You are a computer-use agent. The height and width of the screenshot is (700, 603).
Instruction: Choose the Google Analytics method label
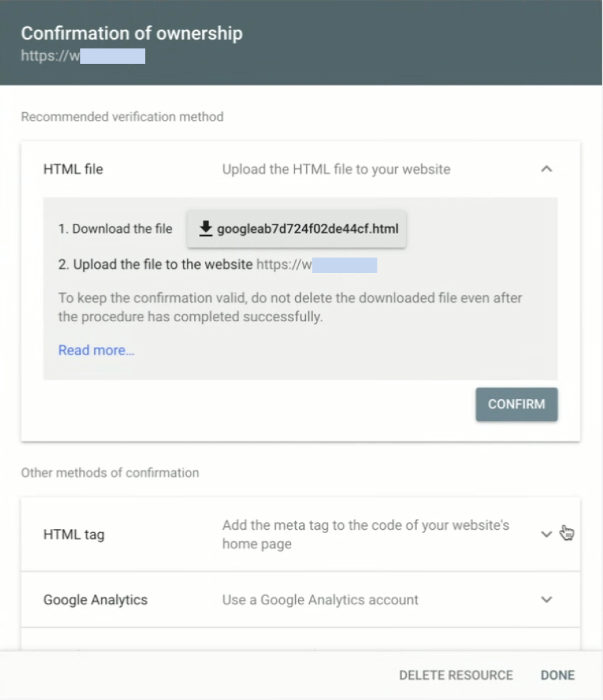[x=95, y=599]
